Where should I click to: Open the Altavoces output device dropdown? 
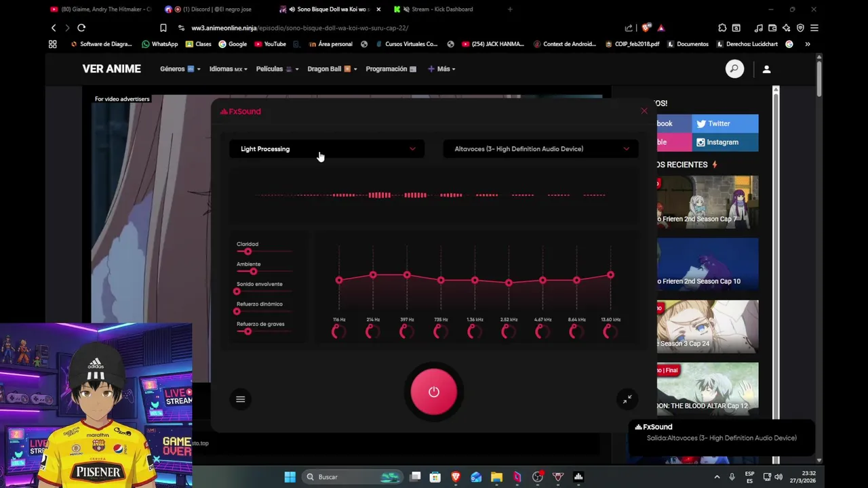[x=540, y=149]
